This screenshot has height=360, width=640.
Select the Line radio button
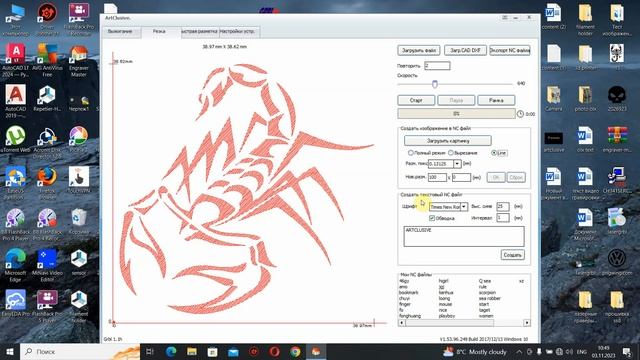point(494,153)
